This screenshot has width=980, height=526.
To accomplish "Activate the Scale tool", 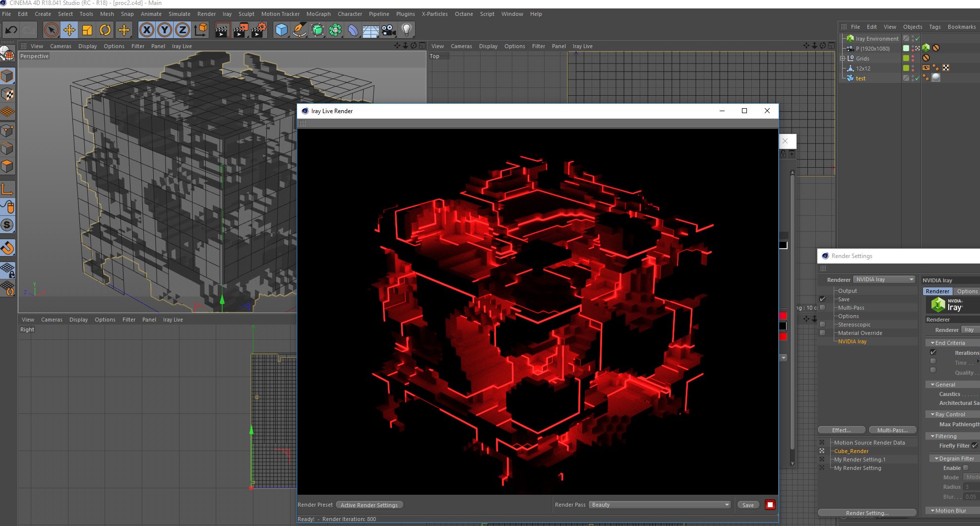I will pos(87,30).
